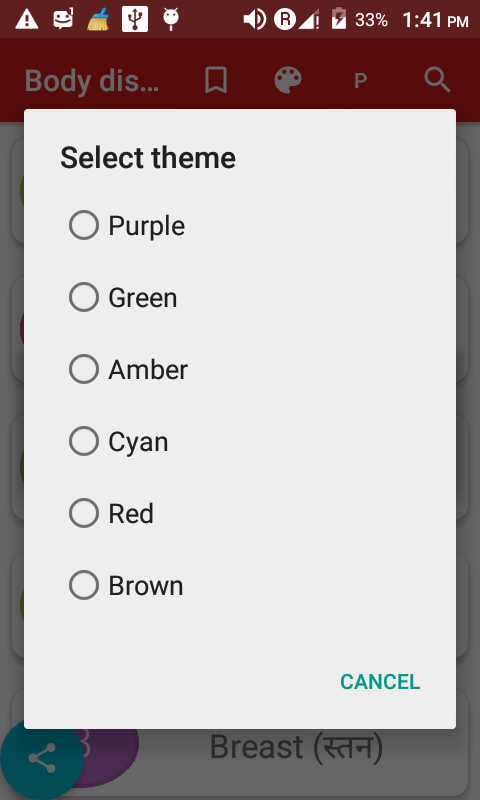Select the Purple theme radio button
The image size is (480, 800).
pyautogui.click(x=84, y=225)
